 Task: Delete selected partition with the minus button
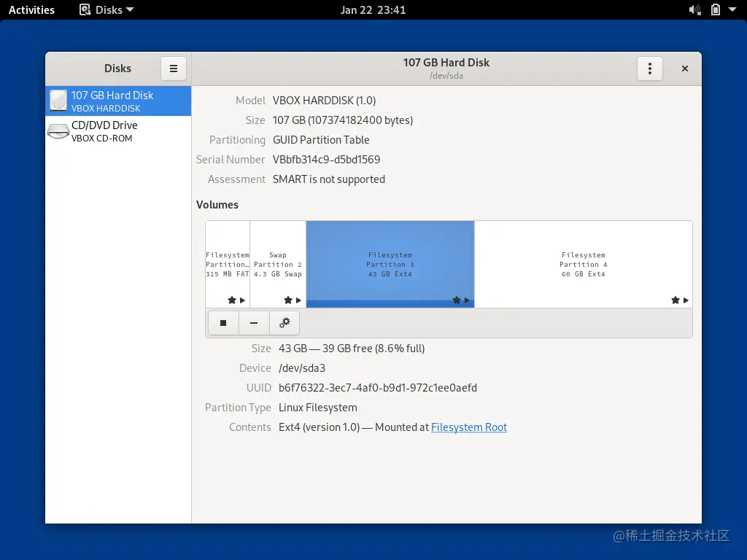[254, 323]
